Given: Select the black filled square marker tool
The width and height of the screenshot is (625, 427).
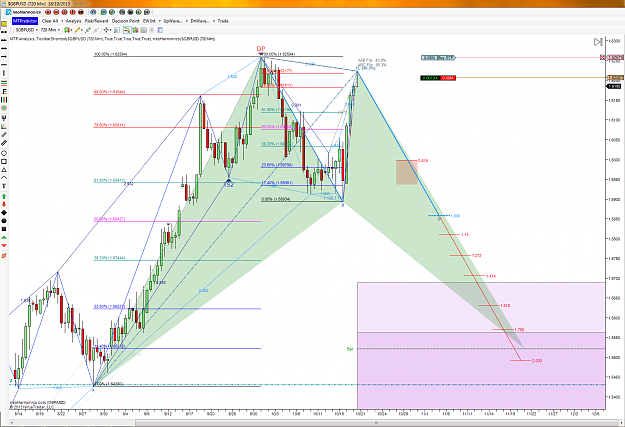Looking at the screenshot, I should (4, 229).
